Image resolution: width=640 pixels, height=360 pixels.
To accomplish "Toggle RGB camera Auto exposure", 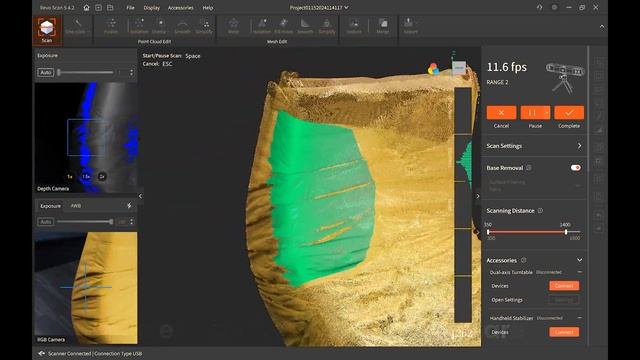I will pyautogui.click(x=46, y=222).
